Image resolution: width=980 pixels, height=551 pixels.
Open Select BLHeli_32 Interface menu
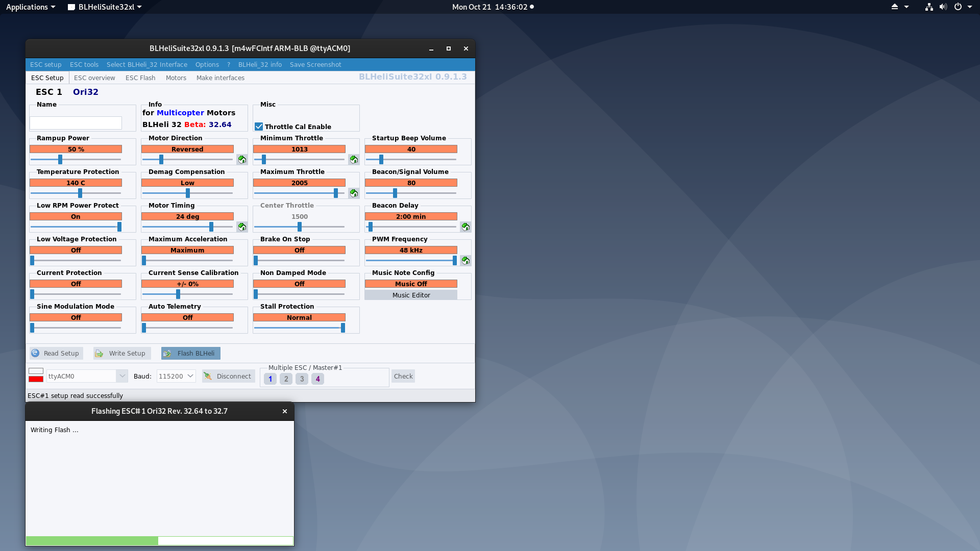(147, 65)
